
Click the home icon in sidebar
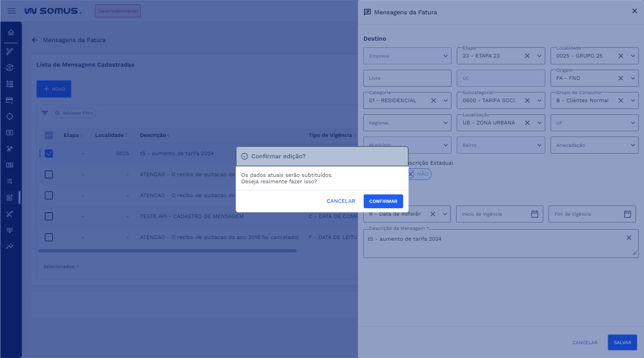pos(11,33)
